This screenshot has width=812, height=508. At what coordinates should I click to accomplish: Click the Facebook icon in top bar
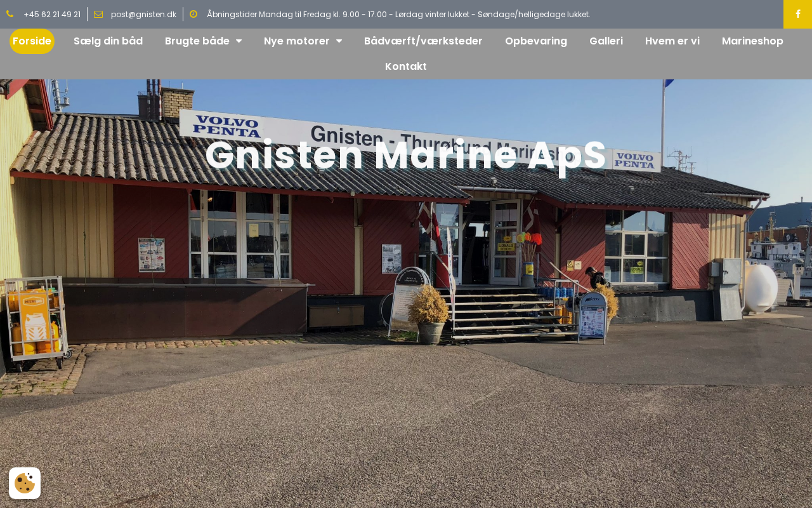tap(797, 14)
